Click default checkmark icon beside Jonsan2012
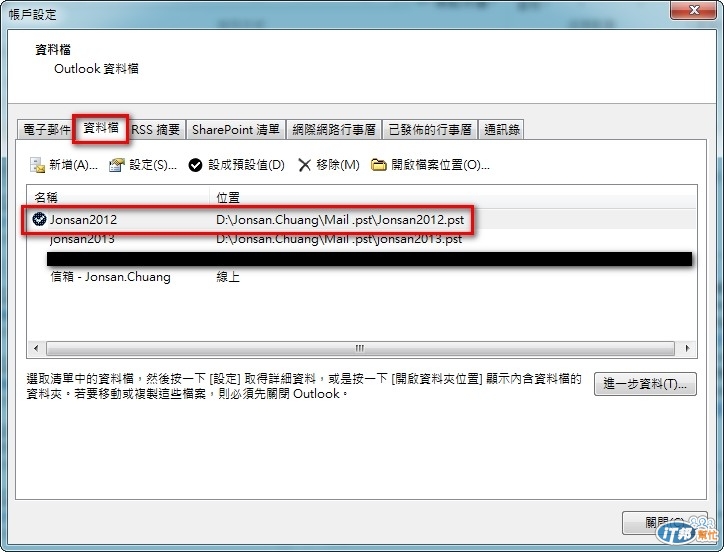 tap(39, 219)
